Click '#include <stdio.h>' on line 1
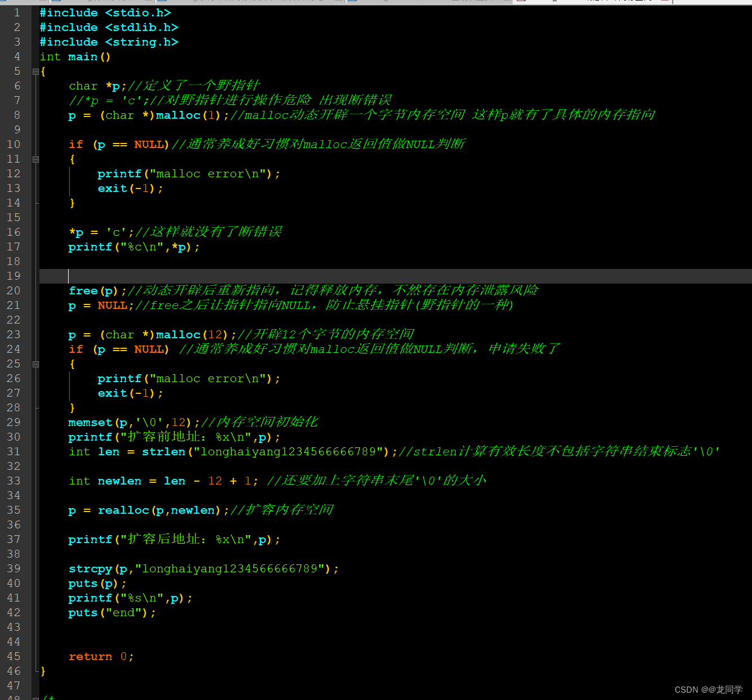 [x=105, y=12]
